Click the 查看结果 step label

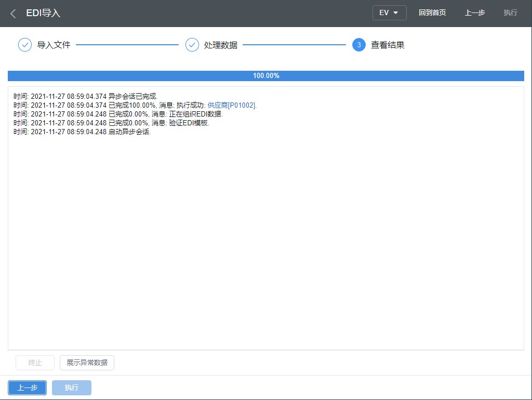[388, 45]
